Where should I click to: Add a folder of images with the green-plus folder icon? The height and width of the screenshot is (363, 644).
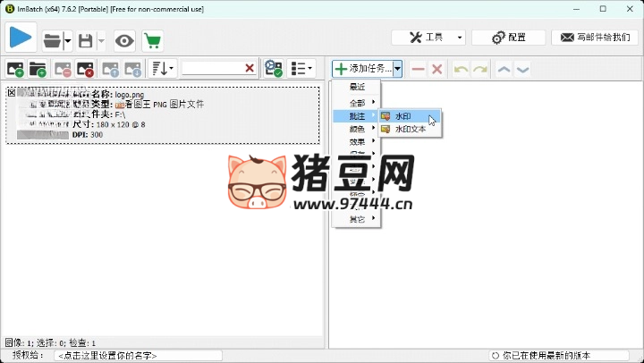point(38,69)
